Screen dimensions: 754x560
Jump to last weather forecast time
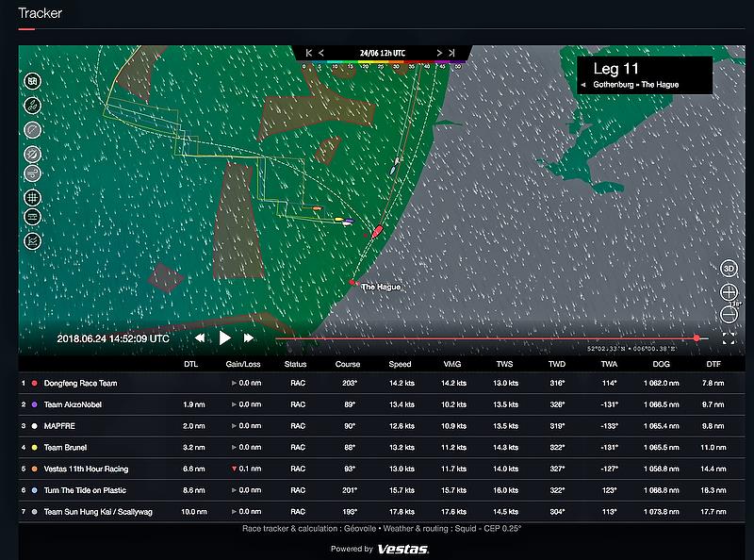452,53
